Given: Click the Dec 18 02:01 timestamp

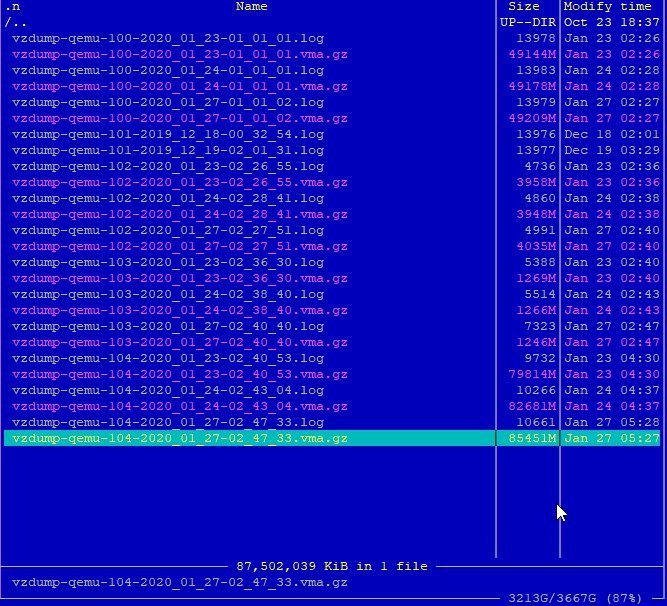Looking at the screenshot, I should click(612, 134).
